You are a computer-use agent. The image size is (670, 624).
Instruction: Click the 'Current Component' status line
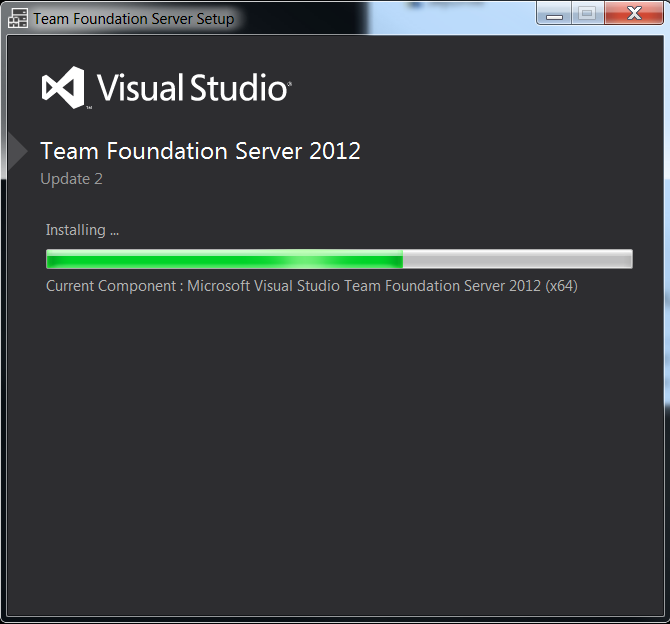click(312, 286)
